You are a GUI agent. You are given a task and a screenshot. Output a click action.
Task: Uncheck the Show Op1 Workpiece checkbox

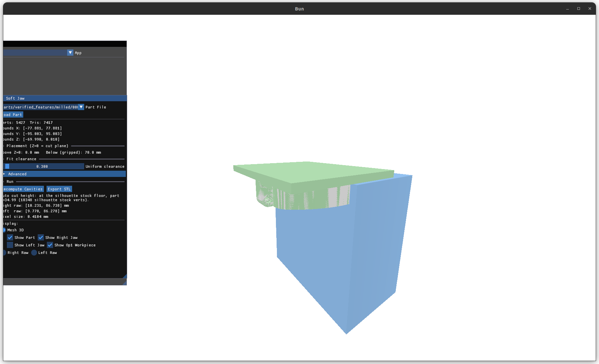tap(50, 245)
